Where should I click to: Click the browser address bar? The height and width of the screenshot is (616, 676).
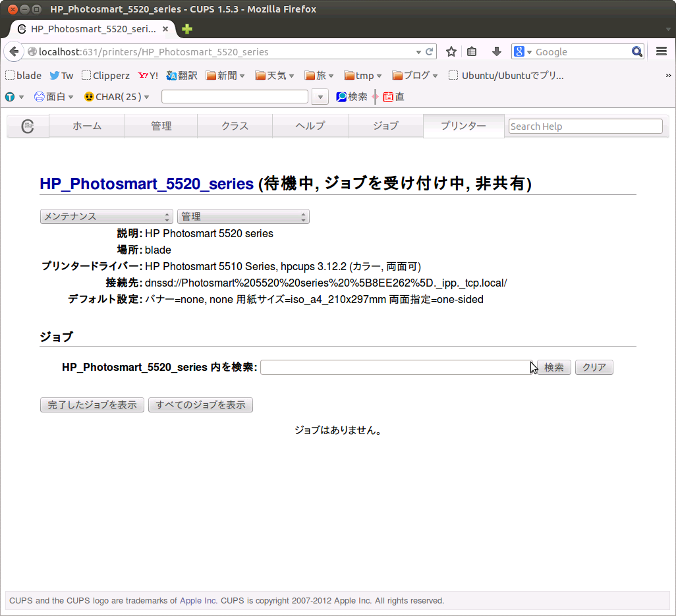pos(224,52)
